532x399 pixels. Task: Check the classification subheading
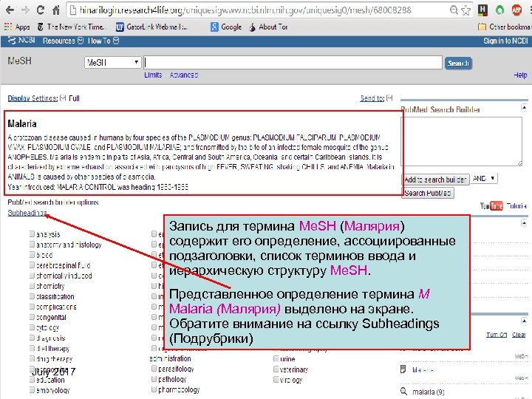[32, 296]
